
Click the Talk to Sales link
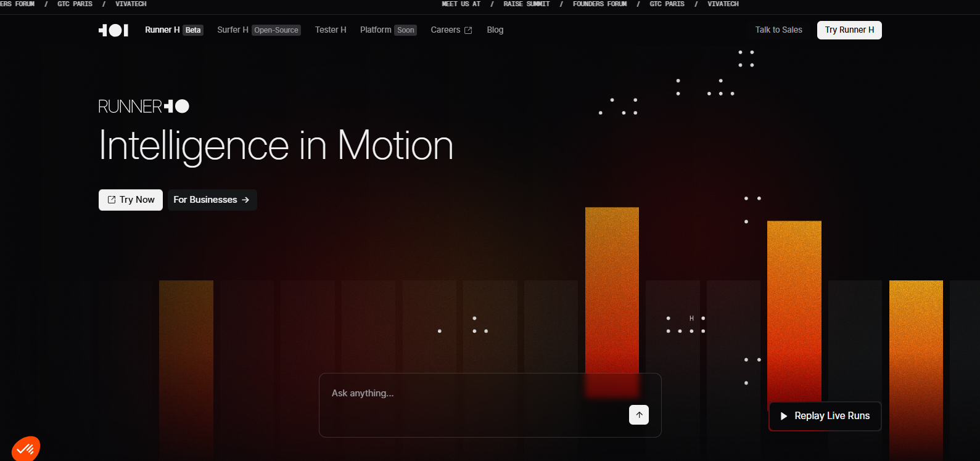pos(779,30)
